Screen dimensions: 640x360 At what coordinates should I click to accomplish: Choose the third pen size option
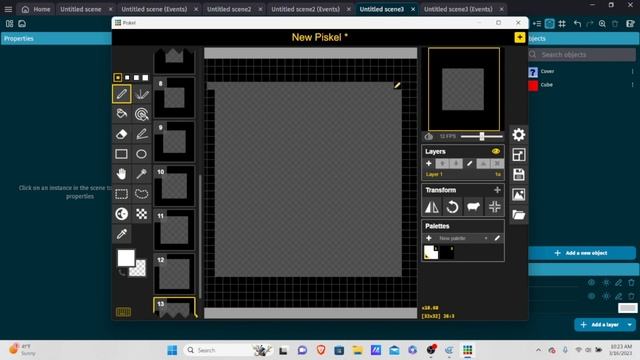click(136, 78)
